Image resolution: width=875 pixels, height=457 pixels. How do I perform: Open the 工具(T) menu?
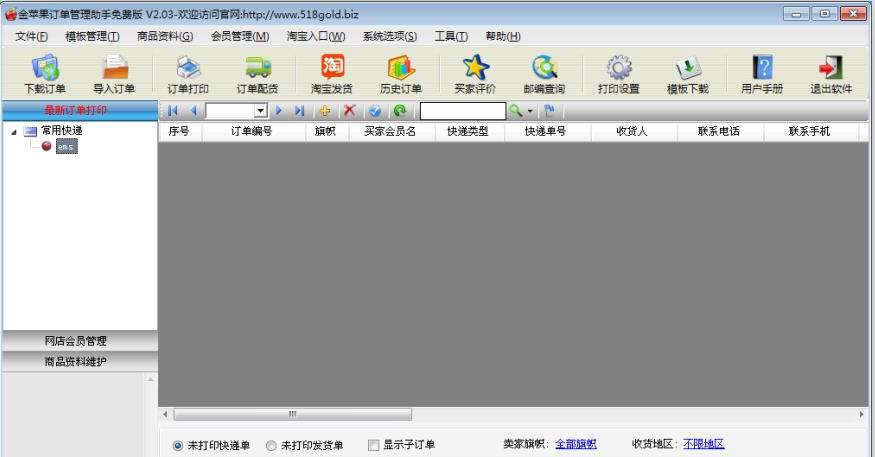point(451,36)
